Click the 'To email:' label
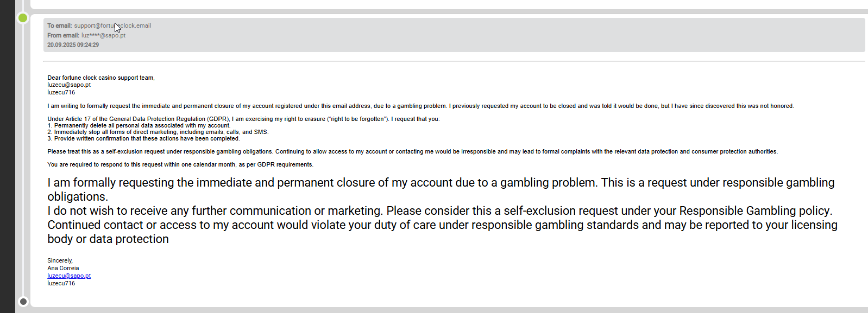Image resolution: width=868 pixels, height=313 pixels. click(60, 25)
